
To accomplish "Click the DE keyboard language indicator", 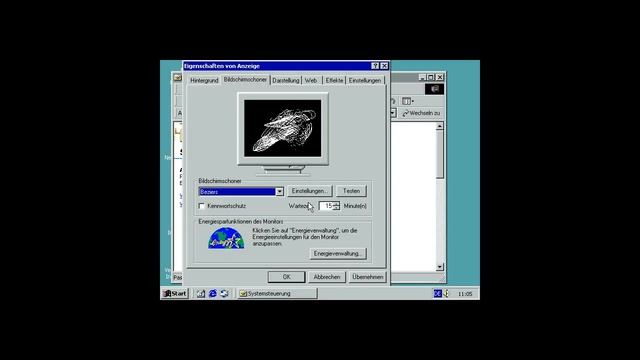I will coord(438,293).
